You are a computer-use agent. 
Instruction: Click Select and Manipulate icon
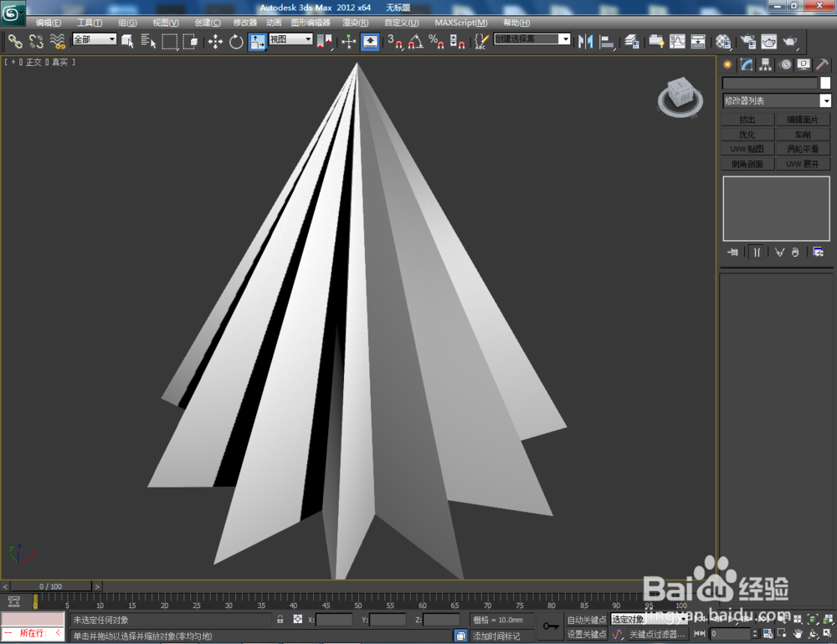(x=348, y=42)
